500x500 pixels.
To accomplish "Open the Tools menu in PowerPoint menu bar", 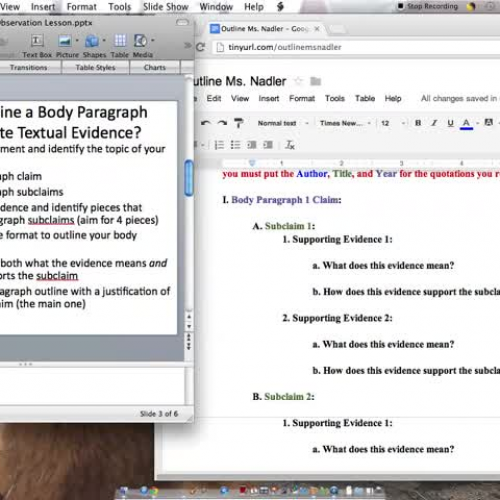I will click(119, 7).
